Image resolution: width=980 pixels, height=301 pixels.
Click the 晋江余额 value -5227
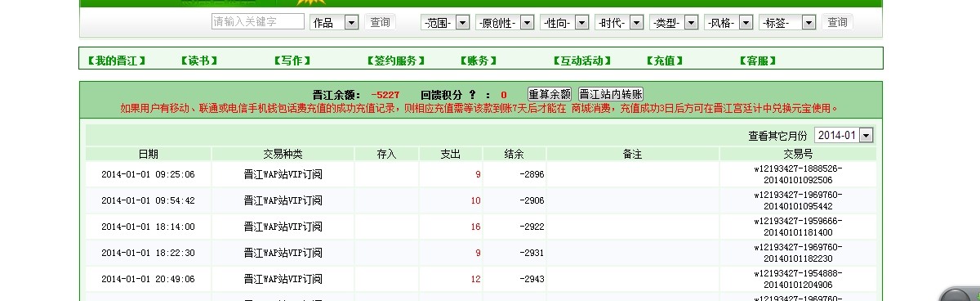385,95
